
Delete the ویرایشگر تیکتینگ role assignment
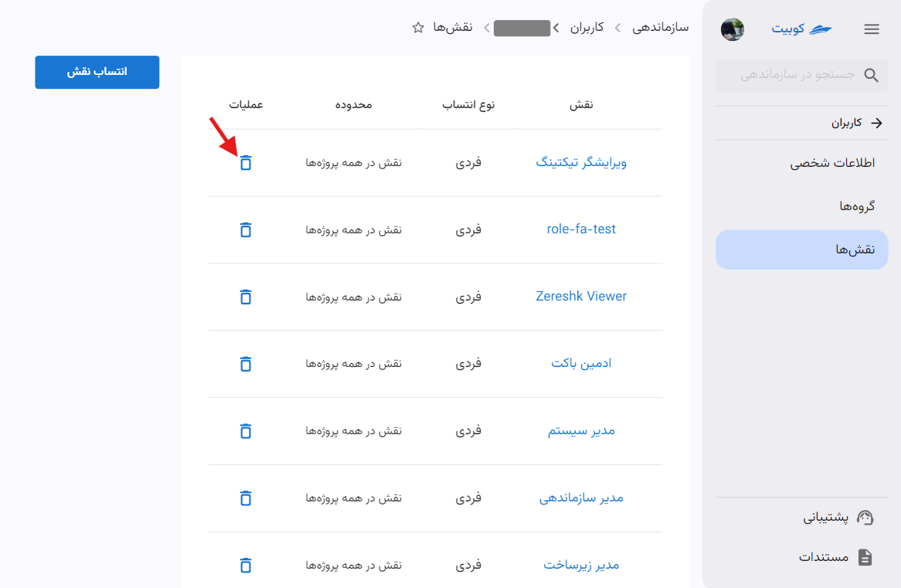[246, 163]
